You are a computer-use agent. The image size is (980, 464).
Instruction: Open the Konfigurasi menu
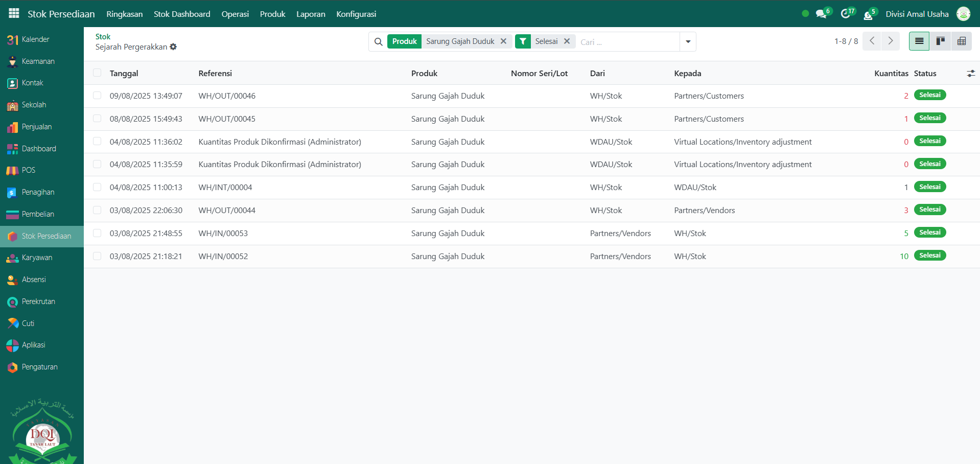coord(356,14)
